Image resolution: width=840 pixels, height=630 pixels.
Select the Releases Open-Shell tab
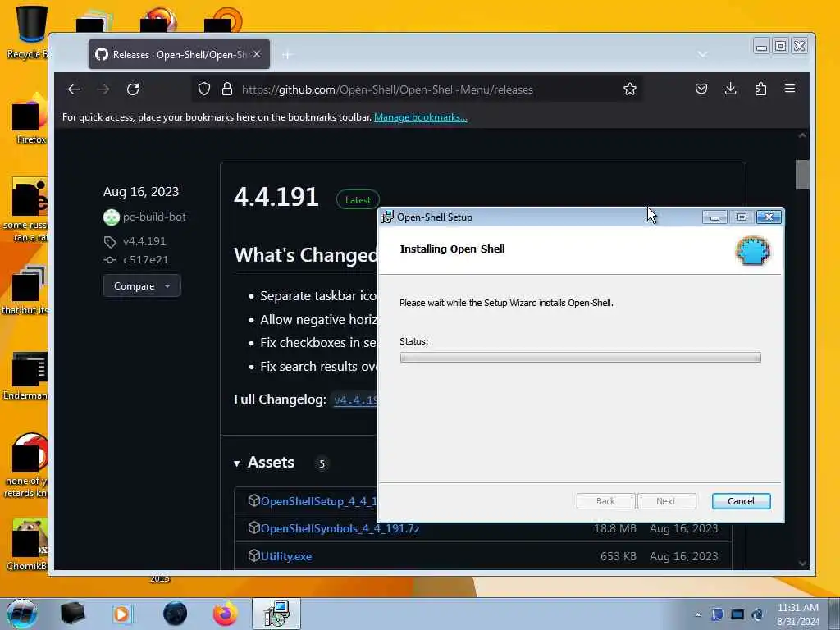pyautogui.click(x=179, y=54)
